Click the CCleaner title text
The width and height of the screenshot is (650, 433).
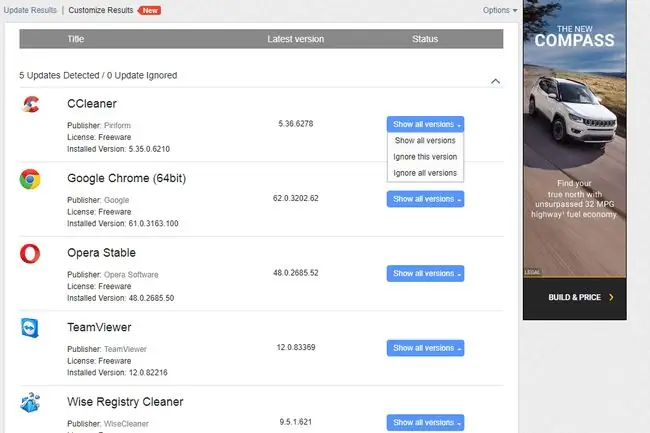(x=92, y=104)
